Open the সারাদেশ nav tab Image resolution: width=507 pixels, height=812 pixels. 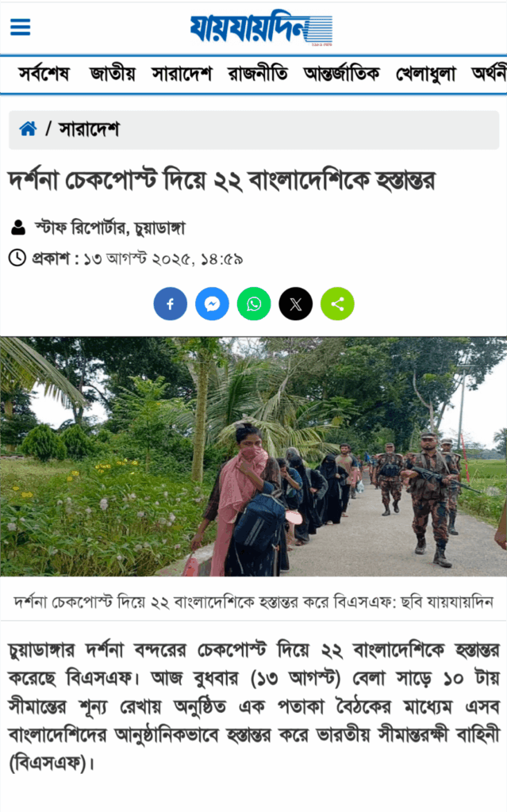[x=182, y=74]
